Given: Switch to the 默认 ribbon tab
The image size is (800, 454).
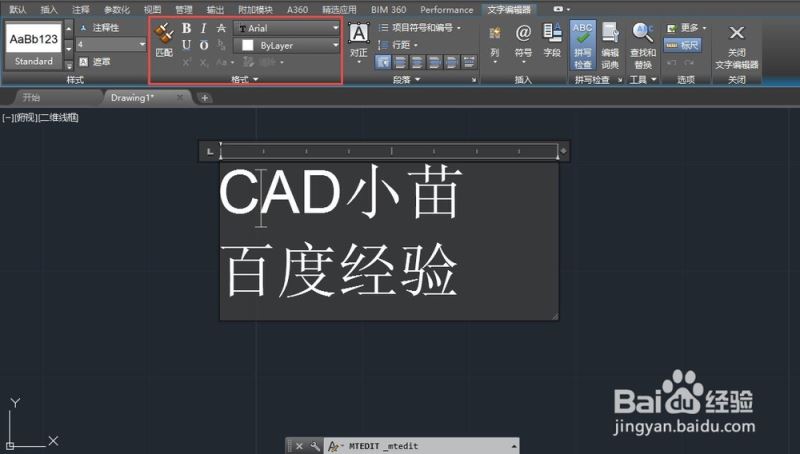Looking at the screenshot, I should (17, 10).
